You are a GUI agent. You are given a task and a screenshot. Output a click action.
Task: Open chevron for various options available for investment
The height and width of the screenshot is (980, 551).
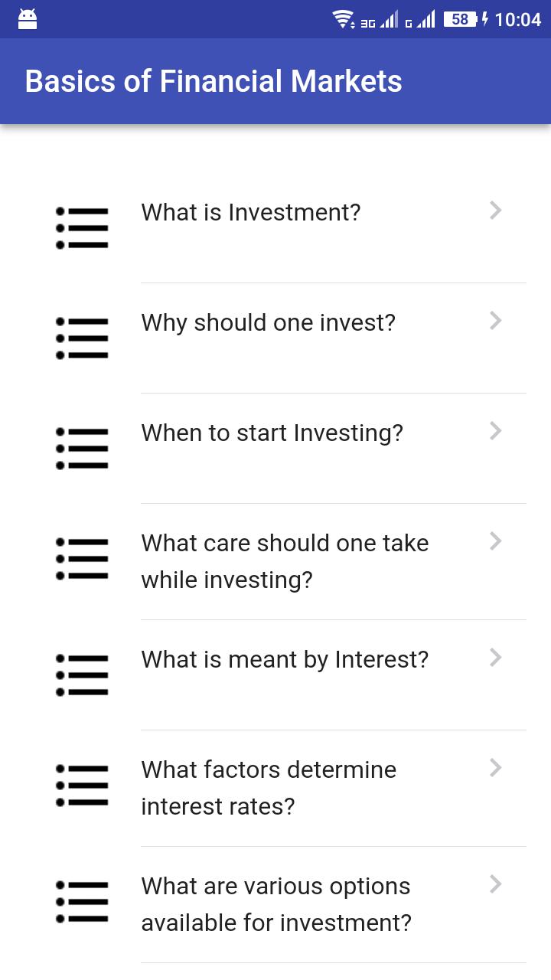496,884
